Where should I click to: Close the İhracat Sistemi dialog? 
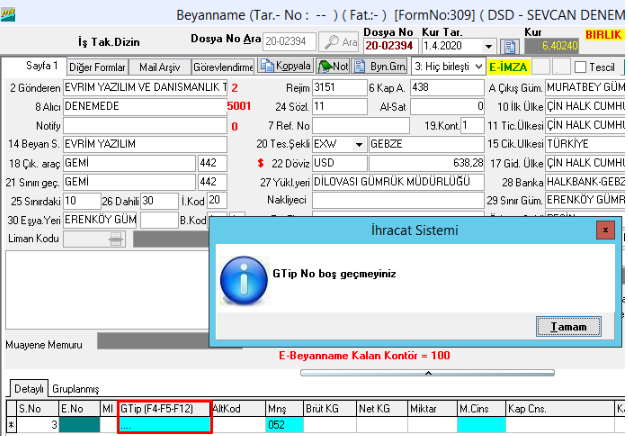point(605,230)
